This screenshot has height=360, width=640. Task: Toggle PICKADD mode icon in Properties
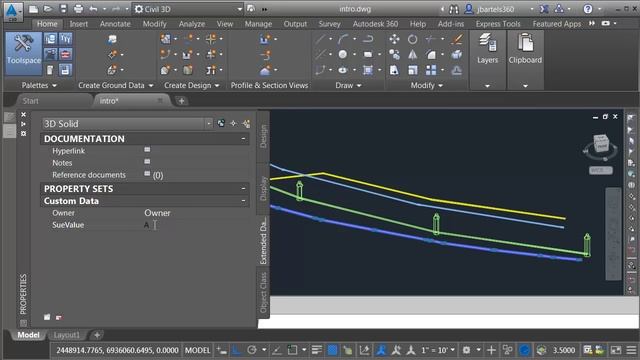pyautogui.click(x=221, y=124)
